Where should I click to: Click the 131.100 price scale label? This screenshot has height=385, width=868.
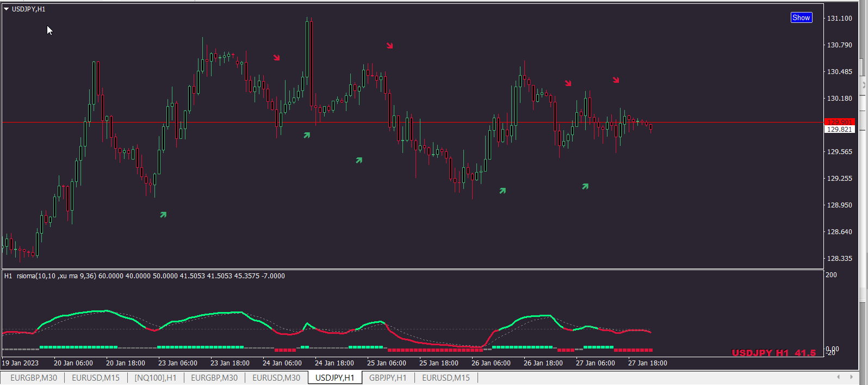839,18
